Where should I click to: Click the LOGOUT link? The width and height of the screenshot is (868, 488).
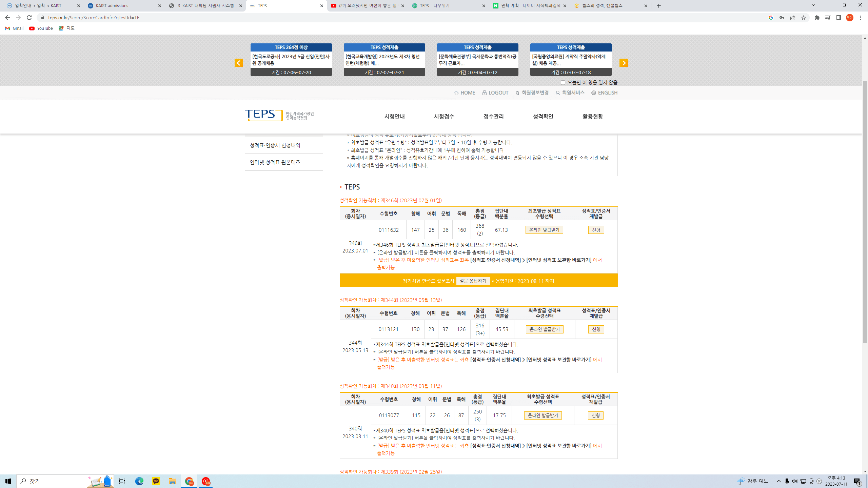tap(495, 93)
